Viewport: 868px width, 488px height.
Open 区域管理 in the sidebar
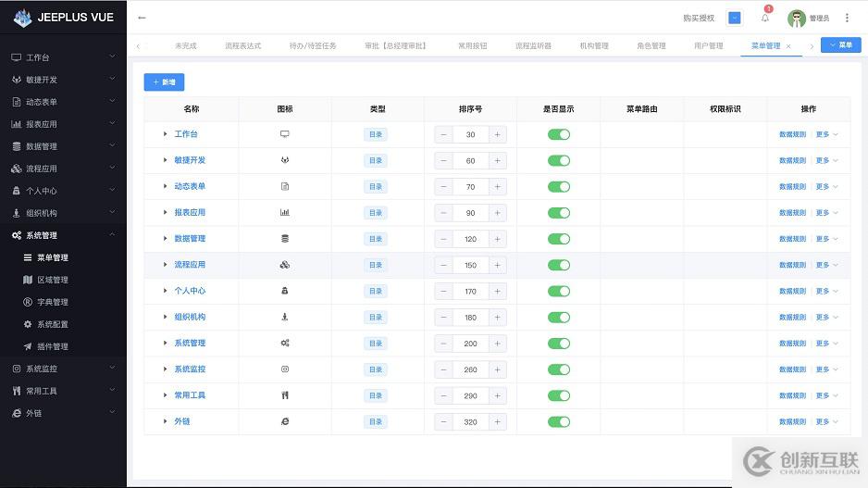(x=52, y=280)
